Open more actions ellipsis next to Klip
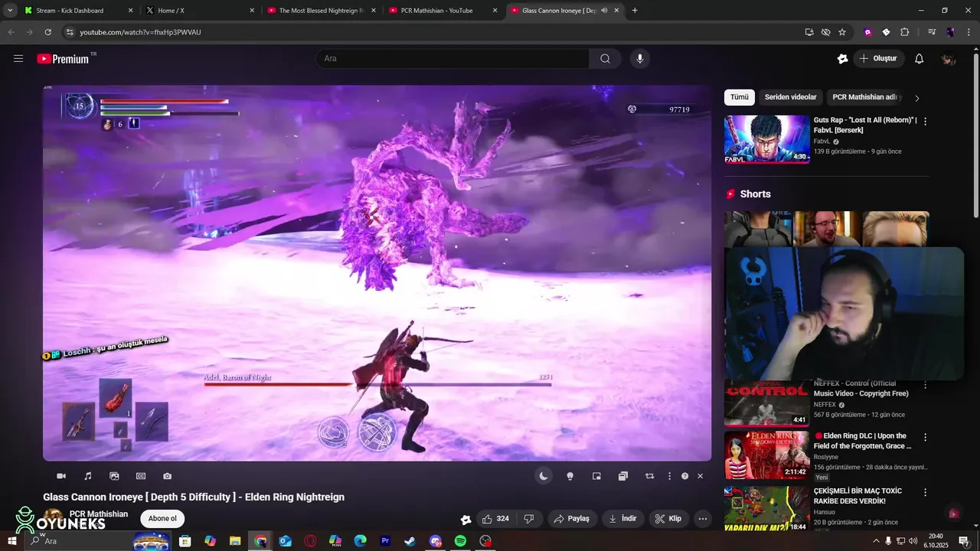 pyautogui.click(x=702, y=518)
